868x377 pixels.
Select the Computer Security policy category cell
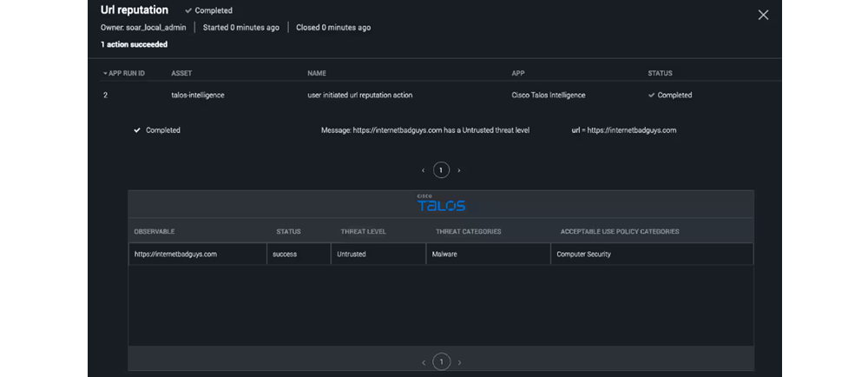click(652, 255)
